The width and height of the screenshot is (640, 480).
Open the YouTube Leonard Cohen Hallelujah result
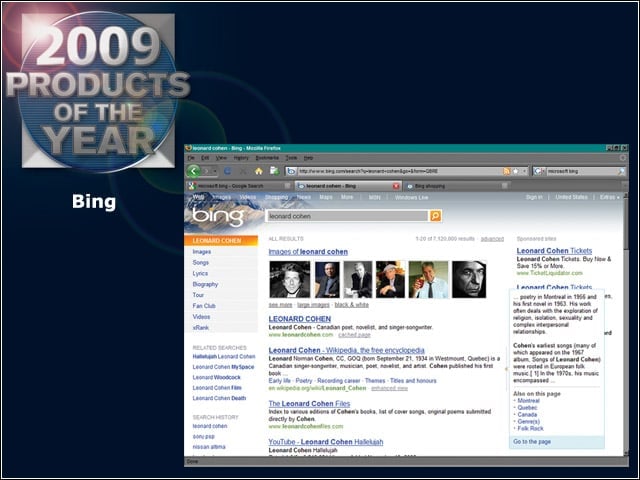coord(326,442)
